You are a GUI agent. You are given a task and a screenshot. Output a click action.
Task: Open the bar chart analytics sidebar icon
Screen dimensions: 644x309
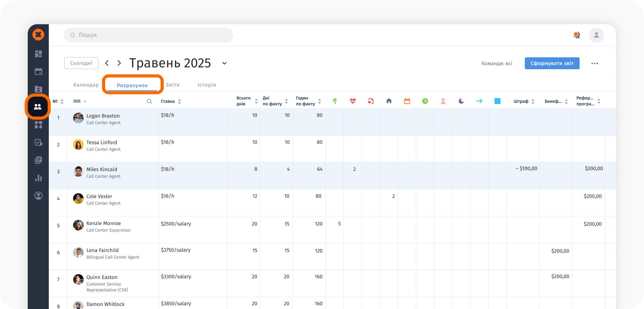[x=38, y=178]
